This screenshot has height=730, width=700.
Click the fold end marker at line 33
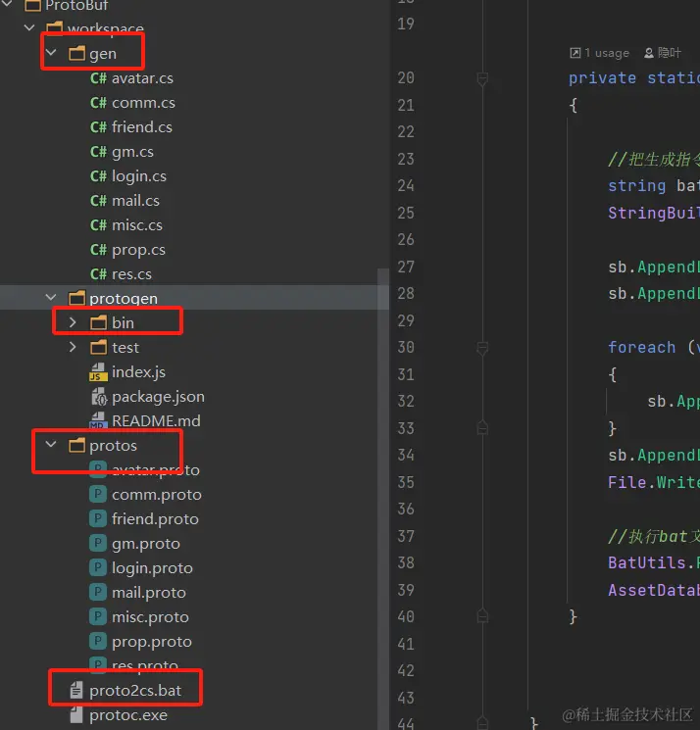482,427
